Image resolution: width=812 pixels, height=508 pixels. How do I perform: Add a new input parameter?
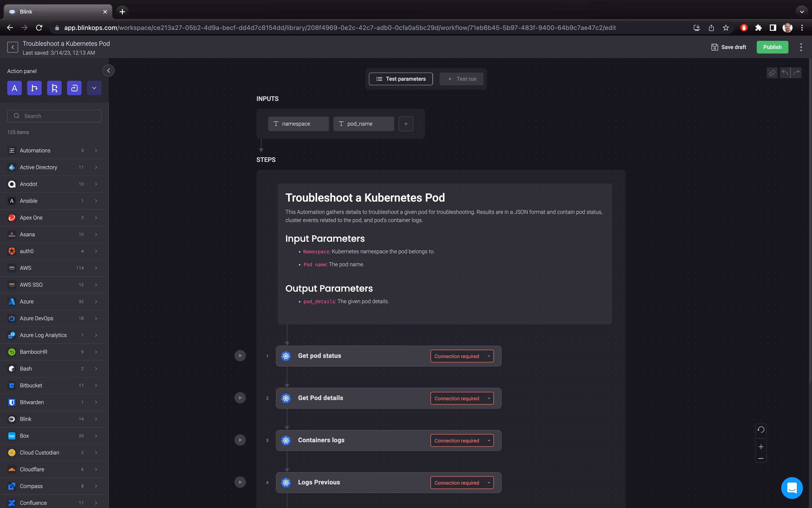[x=406, y=124]
